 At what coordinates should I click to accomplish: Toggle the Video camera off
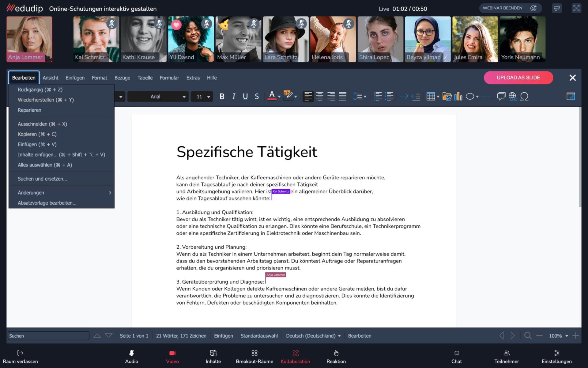172,357
